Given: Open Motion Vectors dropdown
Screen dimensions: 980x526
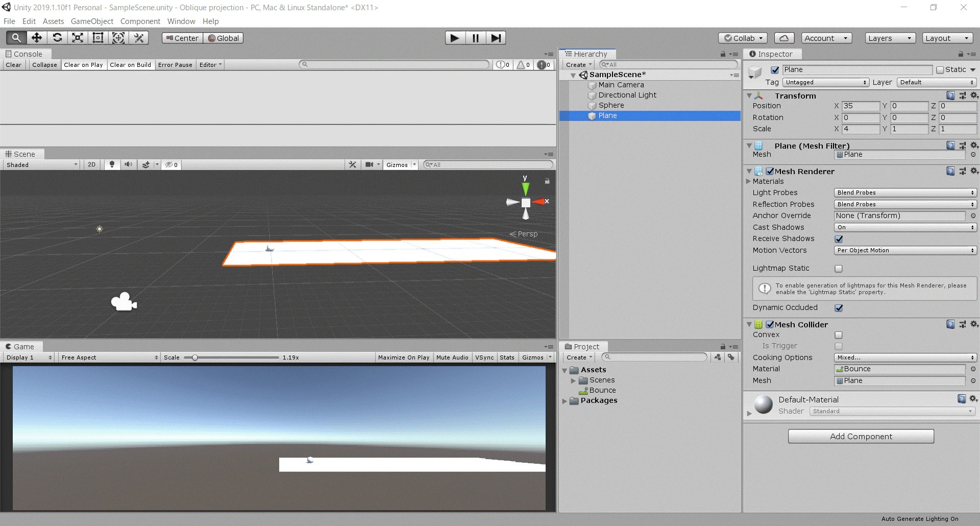Looking at the screenshot, I should [x=905, y=250].
